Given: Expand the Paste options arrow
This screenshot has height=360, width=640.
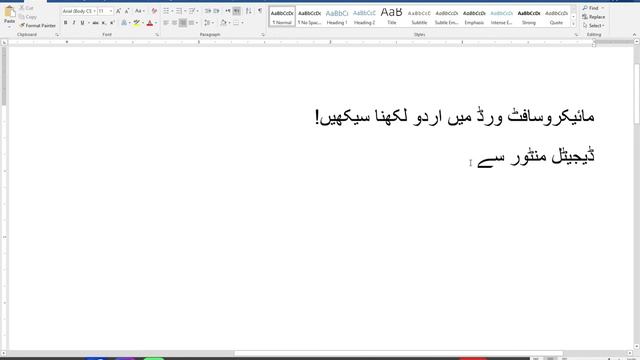Looking at the screenshot, I should (9, 27).
